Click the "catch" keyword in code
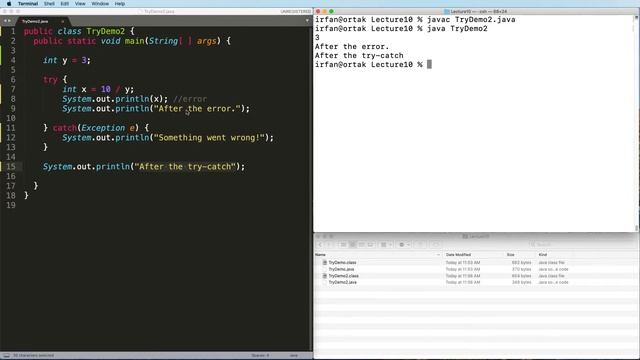The height and width of the screenshot is (360, 640). click(x=64, y=128)
